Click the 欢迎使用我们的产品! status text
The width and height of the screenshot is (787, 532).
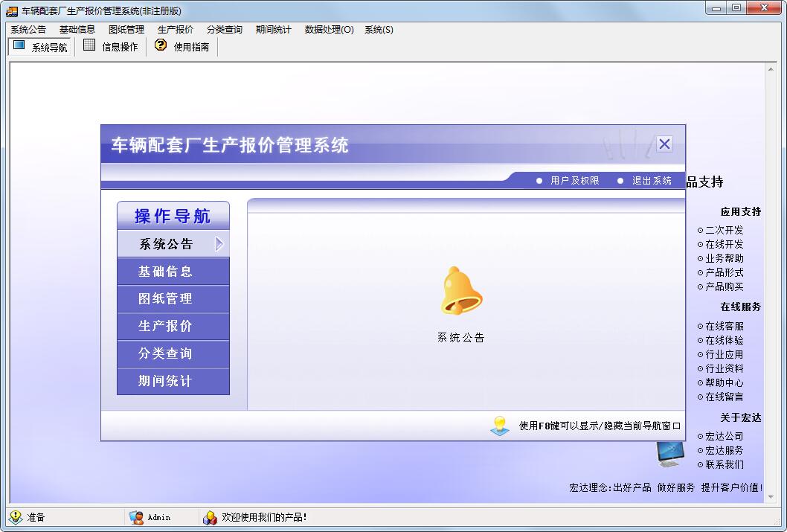[x=265, y=517]
